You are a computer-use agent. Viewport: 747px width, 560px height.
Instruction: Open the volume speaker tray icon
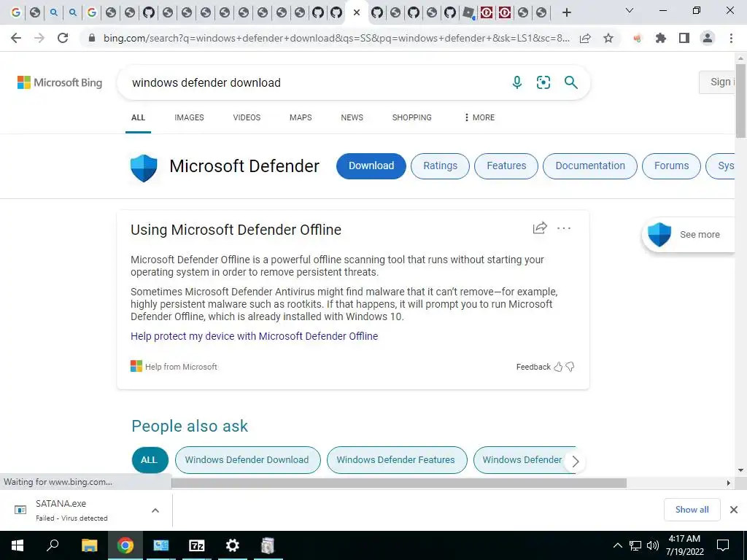(x=653, y=545)
